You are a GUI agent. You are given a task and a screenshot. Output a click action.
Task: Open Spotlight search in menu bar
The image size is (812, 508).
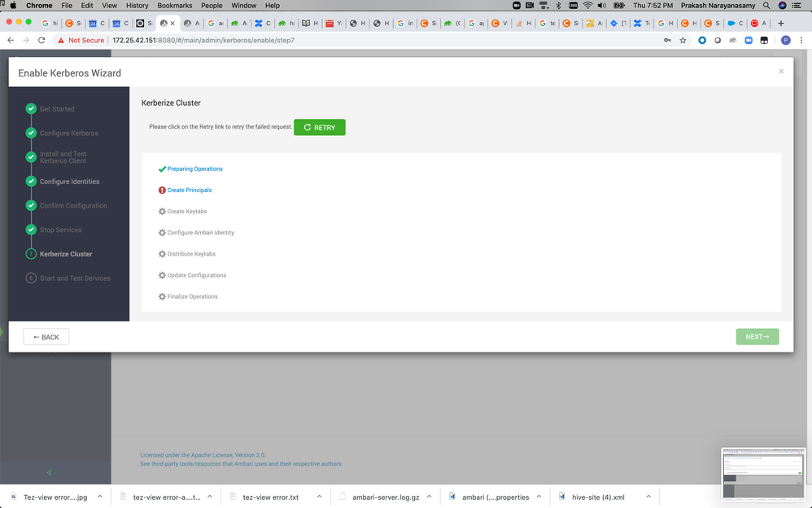pos(766,6)
